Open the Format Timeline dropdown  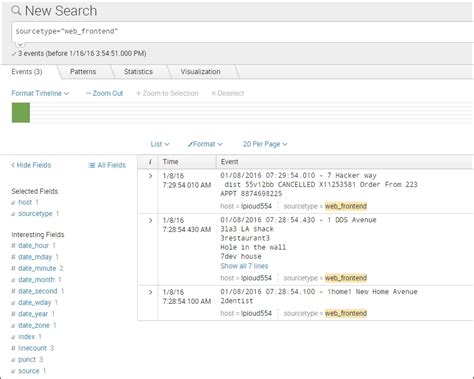[40, 93]
